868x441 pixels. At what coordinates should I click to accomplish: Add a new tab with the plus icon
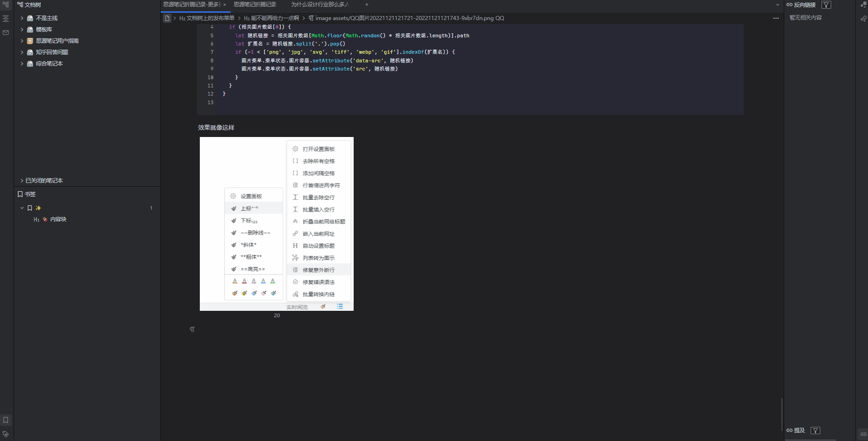(367, 5)
